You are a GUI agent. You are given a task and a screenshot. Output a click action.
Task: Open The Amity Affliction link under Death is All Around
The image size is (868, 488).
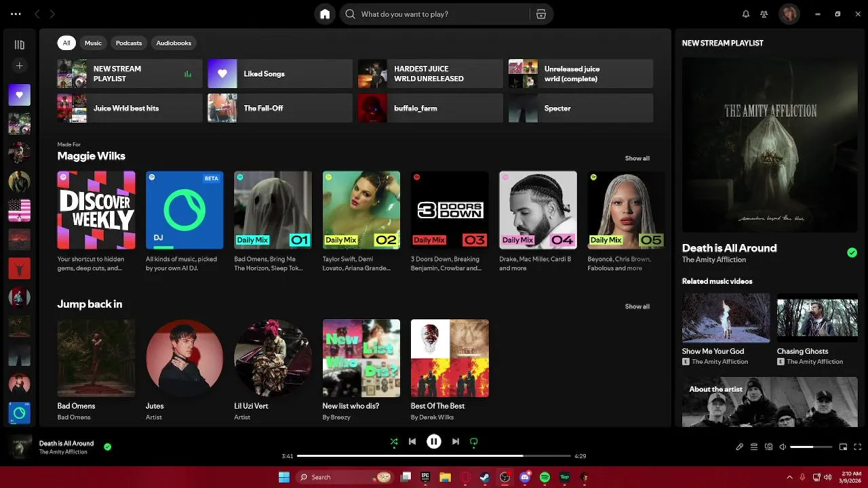click(x=714, y=260)
